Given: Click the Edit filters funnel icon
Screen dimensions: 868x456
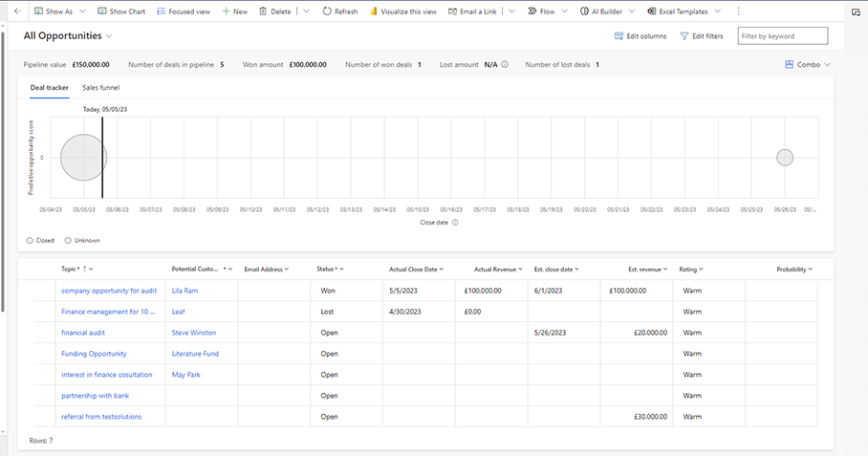Looking at the screenshot, I should [684, 36].
